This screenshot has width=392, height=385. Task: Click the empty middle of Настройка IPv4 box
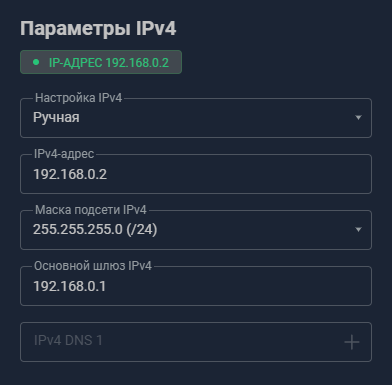217,118
